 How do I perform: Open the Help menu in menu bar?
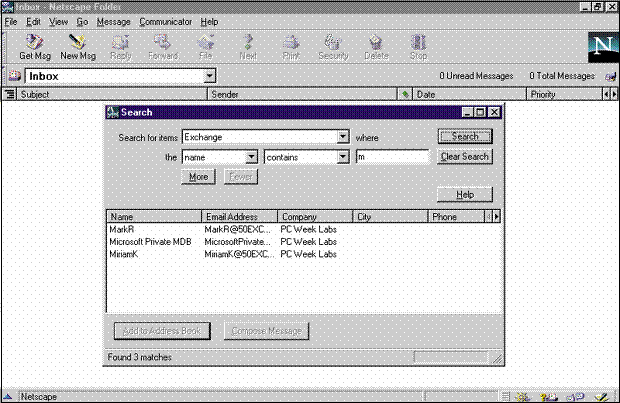(209, 22)
